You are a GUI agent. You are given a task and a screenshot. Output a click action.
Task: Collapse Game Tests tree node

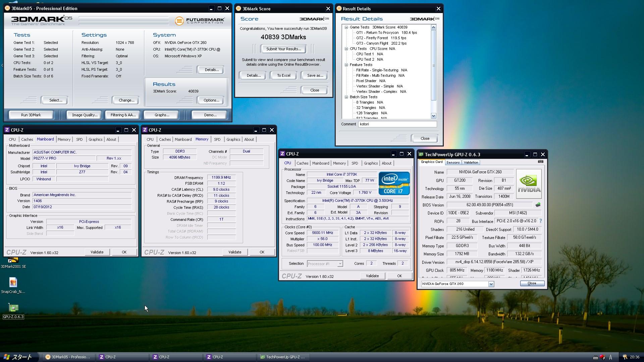click(x=346, y=27)
